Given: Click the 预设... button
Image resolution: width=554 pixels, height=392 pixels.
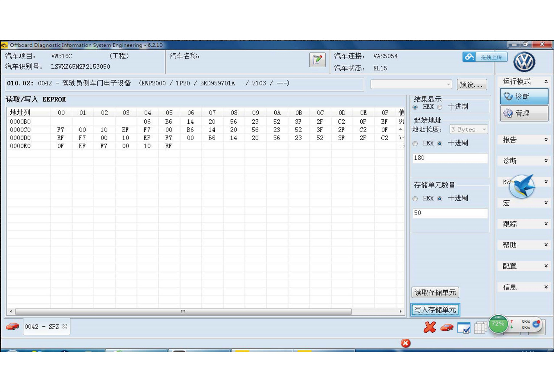Looking at the screenshot, I should (x=471, y=85).
